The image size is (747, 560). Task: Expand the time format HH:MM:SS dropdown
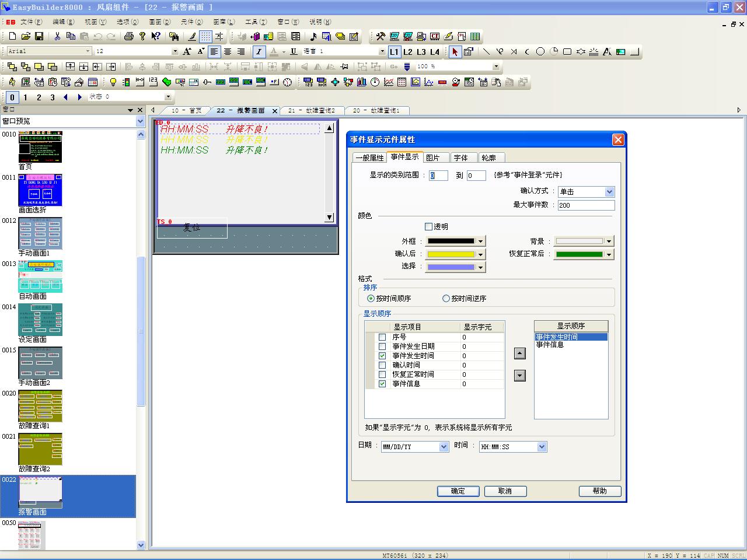click(x=542, y=447)
